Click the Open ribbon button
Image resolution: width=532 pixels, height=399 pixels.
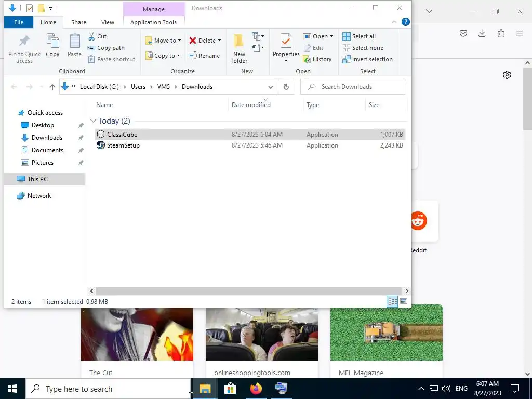click(x=315, y=36)
